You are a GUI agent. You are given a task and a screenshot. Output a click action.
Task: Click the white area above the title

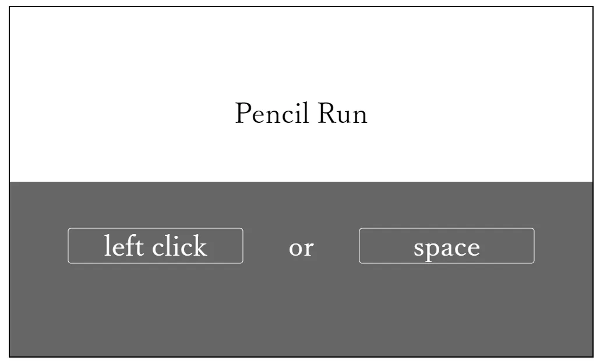click(x=301, y=50)
